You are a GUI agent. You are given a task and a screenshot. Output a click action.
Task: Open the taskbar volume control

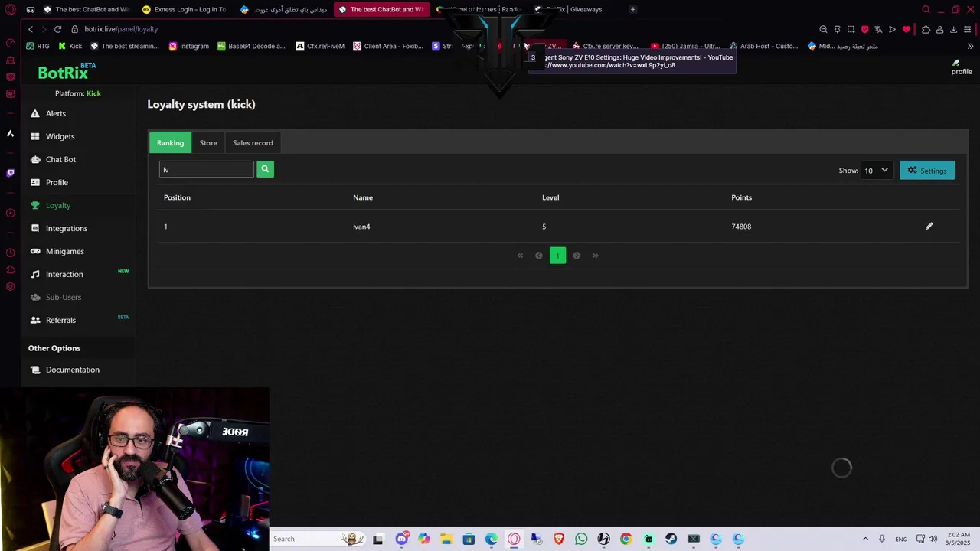(933, 539)
